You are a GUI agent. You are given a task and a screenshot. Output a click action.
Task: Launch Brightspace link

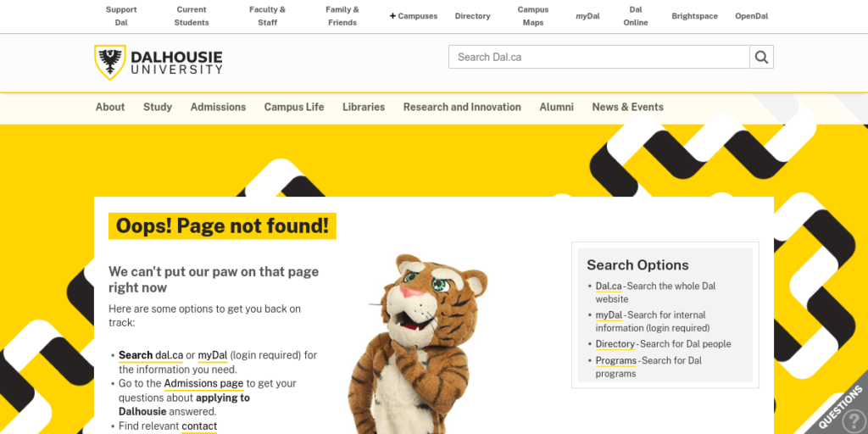tap(695, 16)
